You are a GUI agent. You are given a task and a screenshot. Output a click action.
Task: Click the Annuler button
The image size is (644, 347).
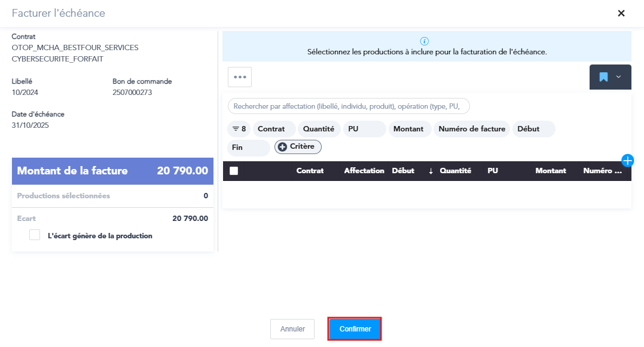[292, 329]
